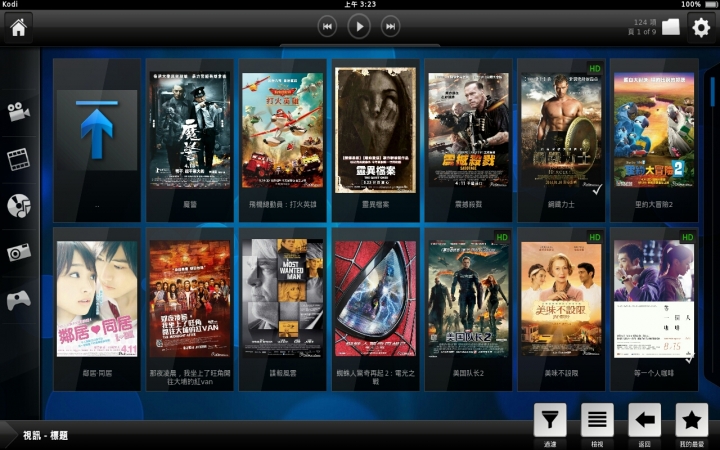Open 我的最愛 favorites star button

coord(692,420)
